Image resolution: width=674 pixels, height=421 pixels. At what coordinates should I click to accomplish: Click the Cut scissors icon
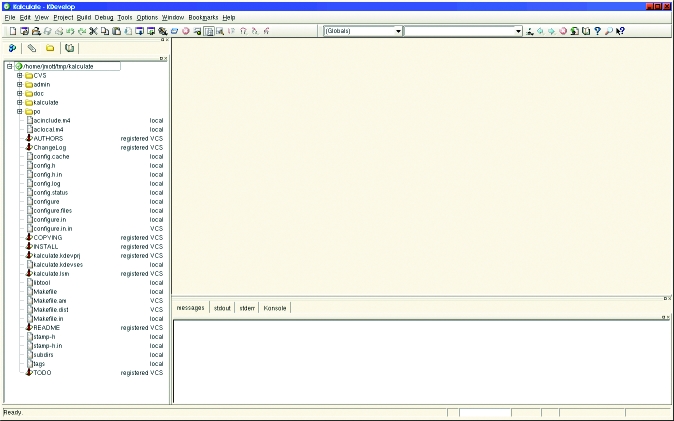(x=93, y=31)
